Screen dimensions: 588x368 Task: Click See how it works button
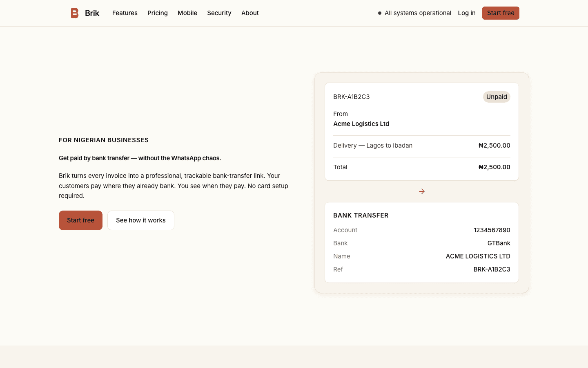[x=141, y=220]
